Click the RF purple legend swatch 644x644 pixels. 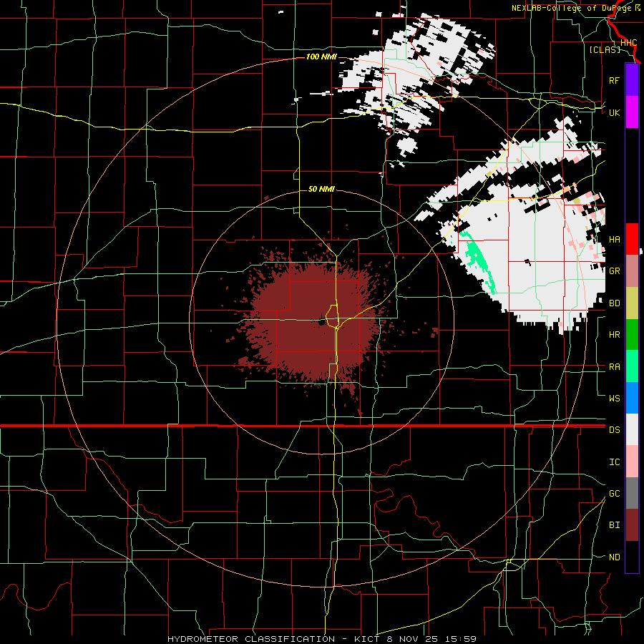coord(632,80)
